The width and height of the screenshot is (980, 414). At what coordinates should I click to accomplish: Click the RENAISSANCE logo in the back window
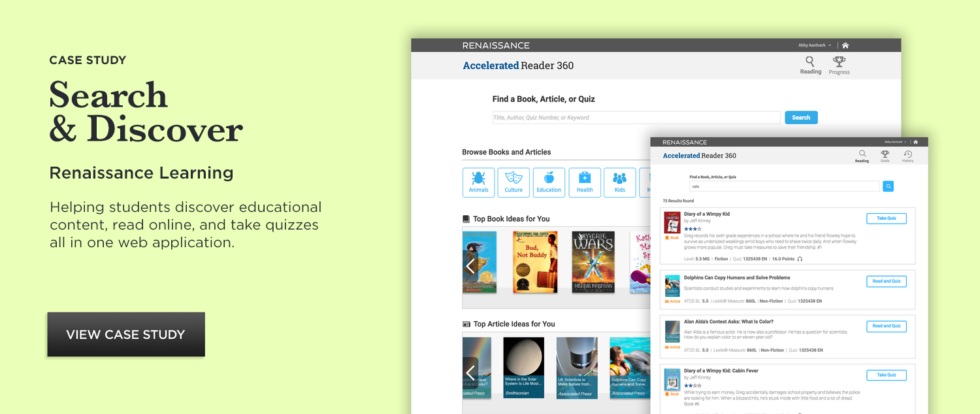point(496,46)
